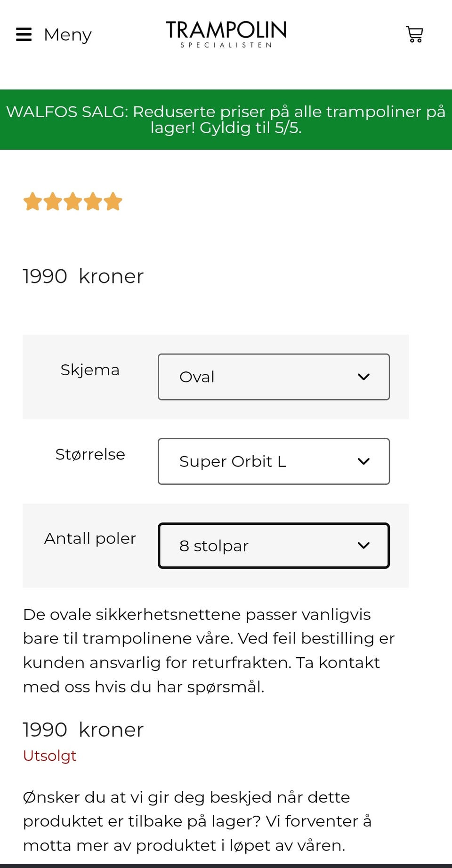
Task: Click the top 1990 kroner price
Action: [x=83, y=276]
